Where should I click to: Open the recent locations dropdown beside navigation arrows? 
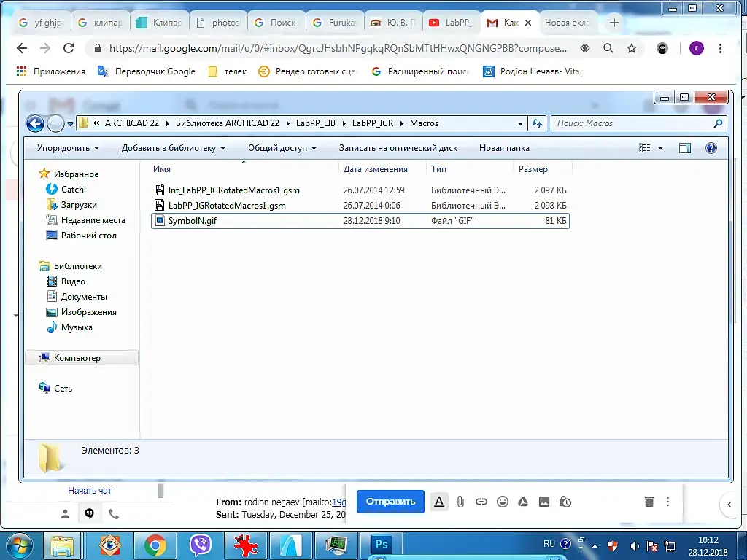pyautogui.click(x=70, y=124)
